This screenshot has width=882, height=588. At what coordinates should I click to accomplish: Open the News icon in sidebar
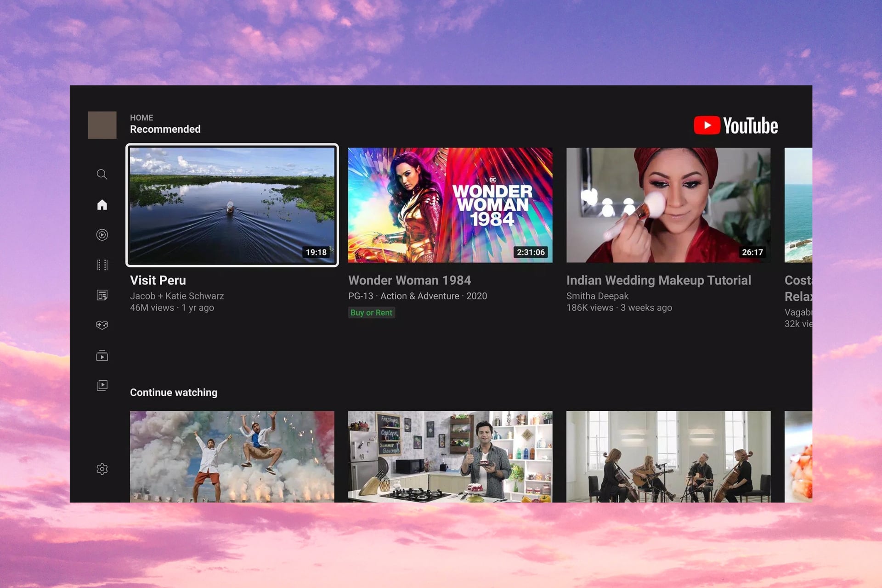pos(102,295)
